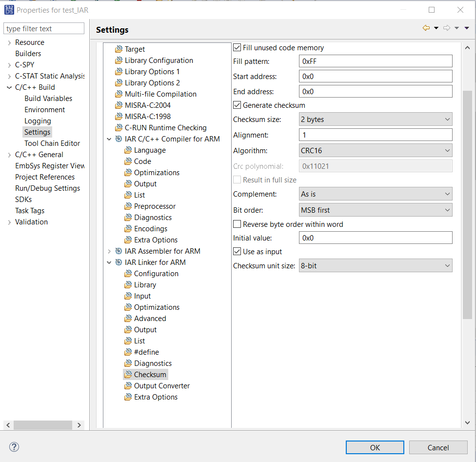Image resolution: width=476 pixels, height=462 pixels.
Task: Click the sidebar scroll right arrow
Action: (79, 425)
